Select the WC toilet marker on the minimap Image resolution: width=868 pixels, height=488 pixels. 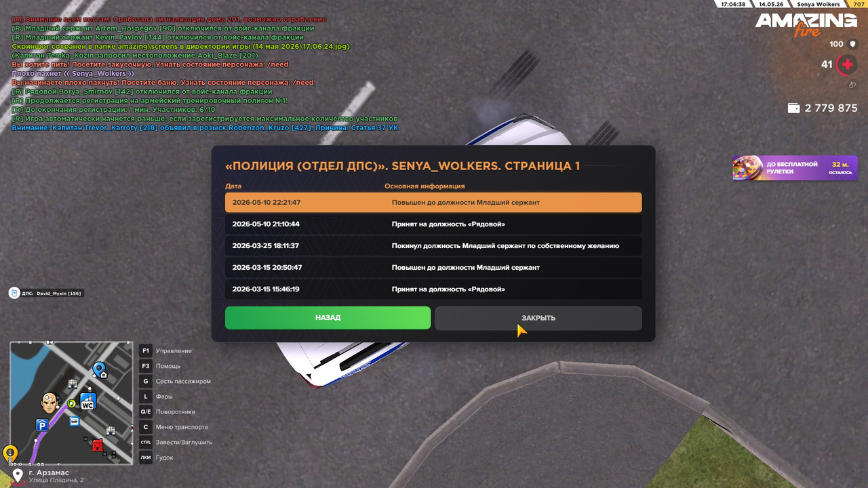(x=87, y=401)
